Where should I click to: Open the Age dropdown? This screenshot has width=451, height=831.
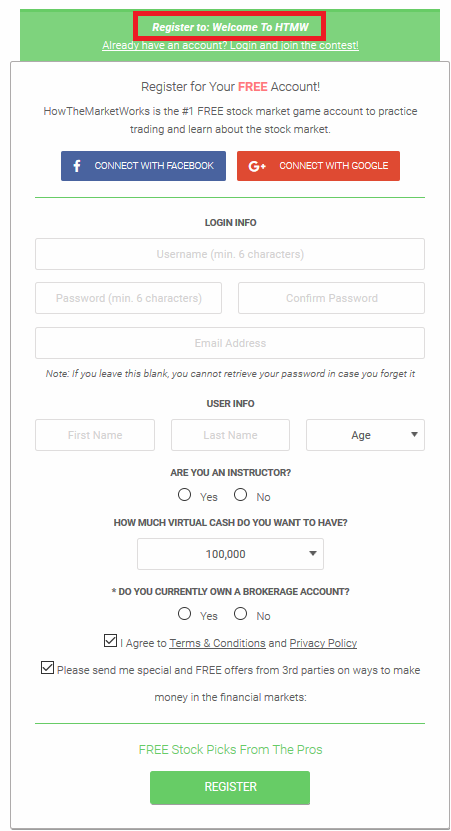pyautogui.click(x=365, y=435)
